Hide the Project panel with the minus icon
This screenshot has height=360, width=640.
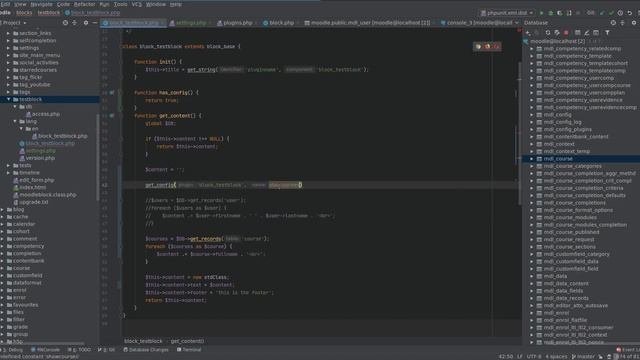(95, 23)
